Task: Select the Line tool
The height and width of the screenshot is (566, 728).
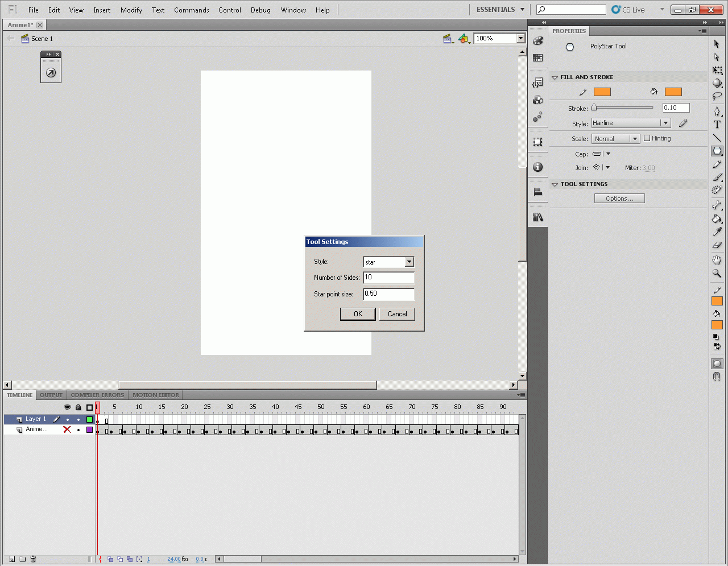Action: [x=717, y=138]
